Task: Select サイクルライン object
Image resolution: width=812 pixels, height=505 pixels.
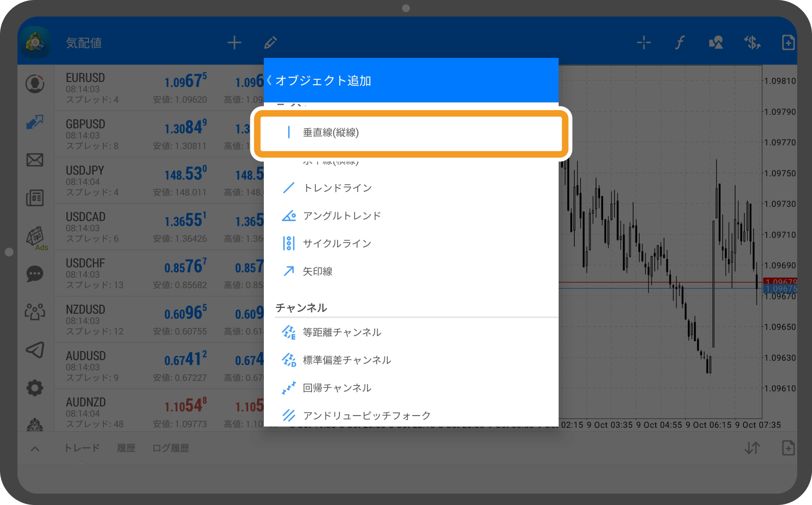Action: coord(411,243)
